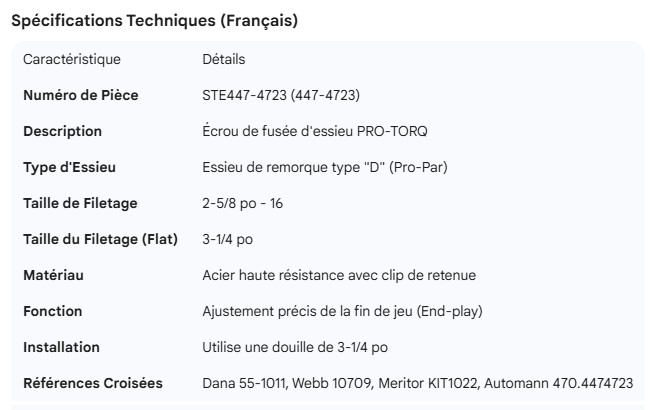Click the Caractéristique column header
This screenshot has width=656, height=410.
point(71,59)
